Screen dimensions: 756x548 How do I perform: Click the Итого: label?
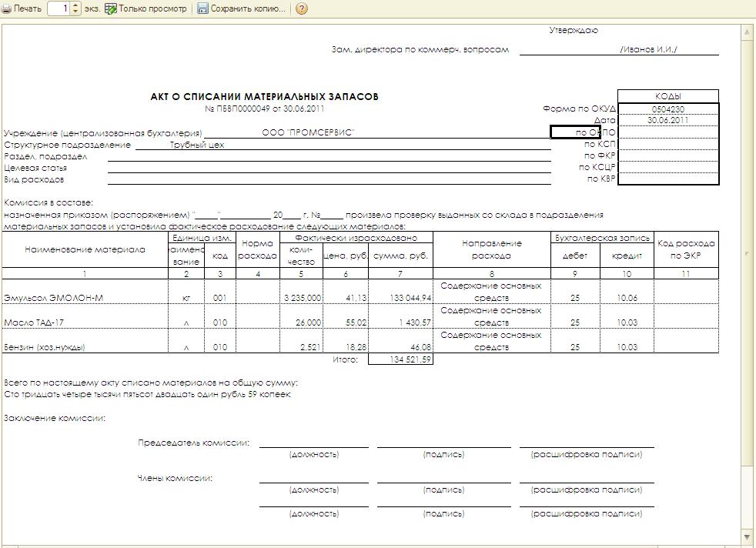point(345,359)
